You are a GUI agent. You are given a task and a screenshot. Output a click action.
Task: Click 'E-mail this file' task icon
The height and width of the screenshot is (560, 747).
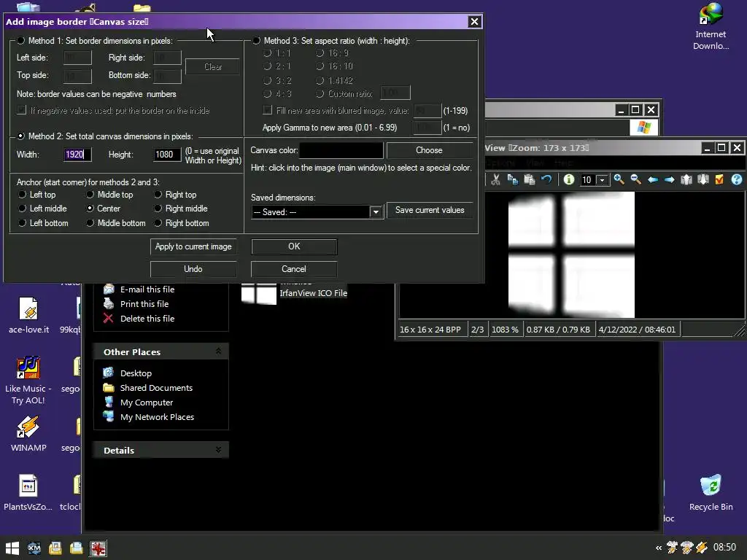point(109,289)
